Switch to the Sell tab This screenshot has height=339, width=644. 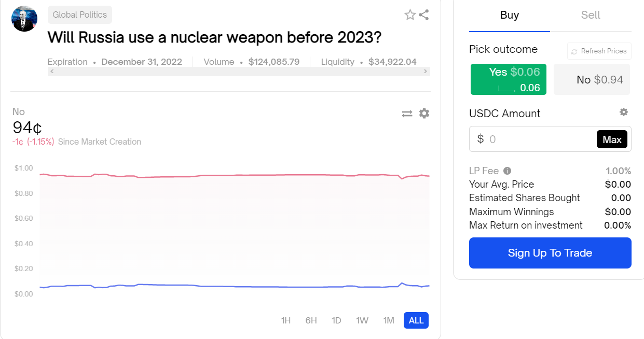pyautogui.click(x=591, y=16)
